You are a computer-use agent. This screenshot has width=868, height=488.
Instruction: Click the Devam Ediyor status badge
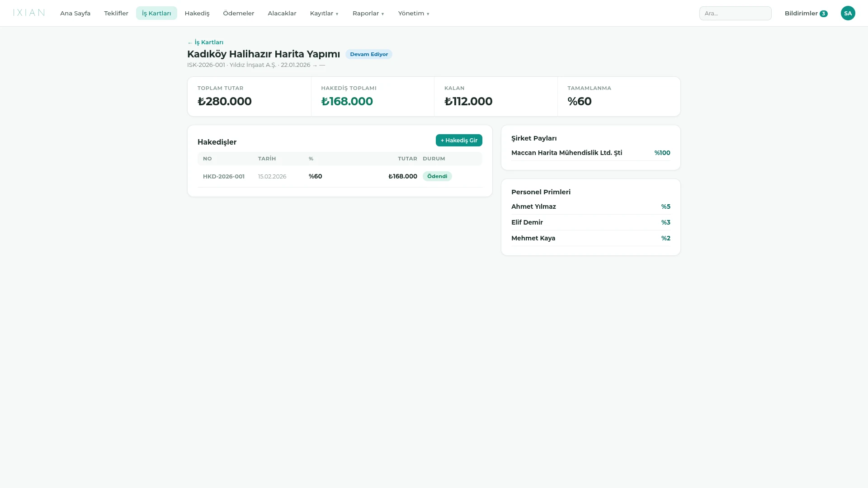coord(369,54)
